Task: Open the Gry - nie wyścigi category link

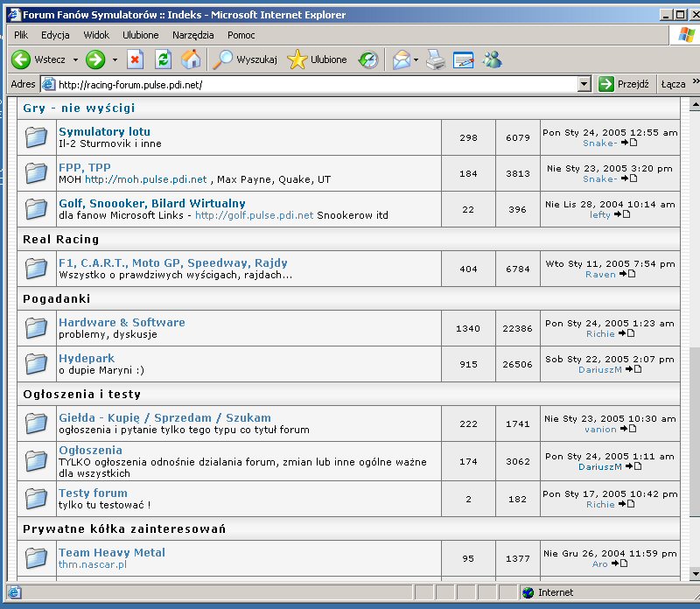Action: click(79, 108)
